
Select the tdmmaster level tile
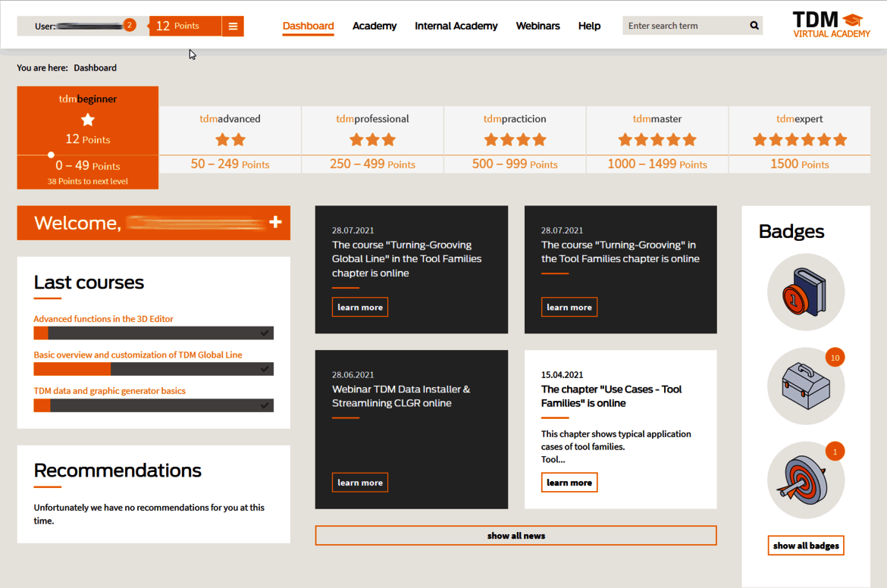pos(657,139)
